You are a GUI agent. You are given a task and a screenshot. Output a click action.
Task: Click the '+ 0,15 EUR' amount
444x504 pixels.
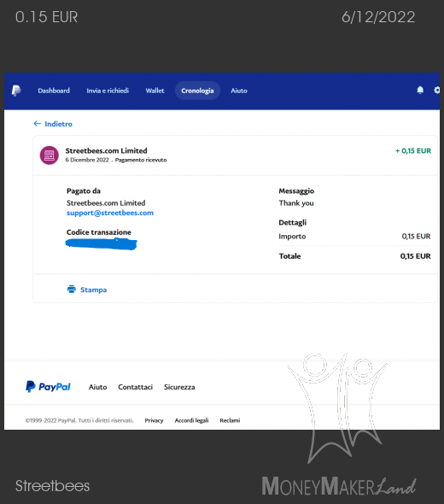point(413,150)
